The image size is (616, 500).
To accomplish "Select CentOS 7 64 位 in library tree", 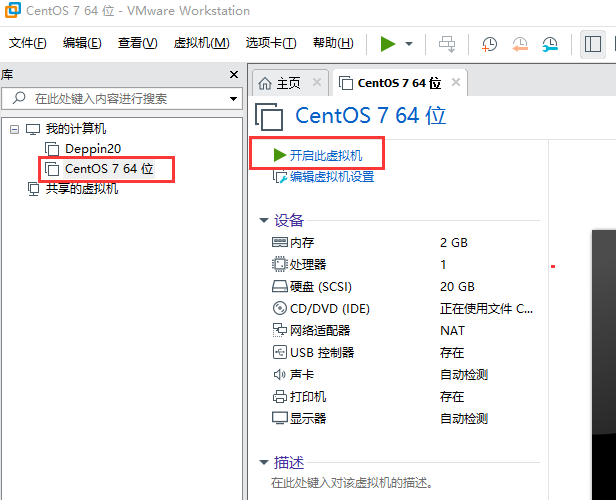I will pyautogui.click(x=109, y=169).
